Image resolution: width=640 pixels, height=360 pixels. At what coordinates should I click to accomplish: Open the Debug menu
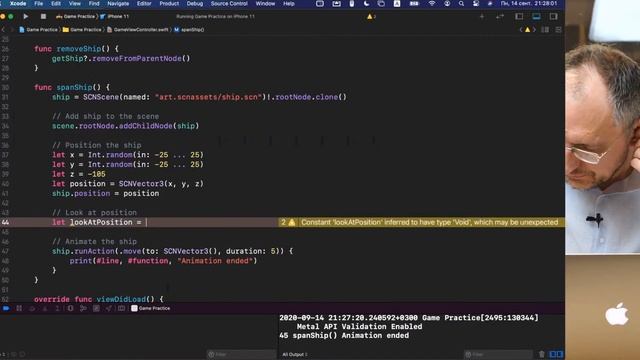coord(195,4)
